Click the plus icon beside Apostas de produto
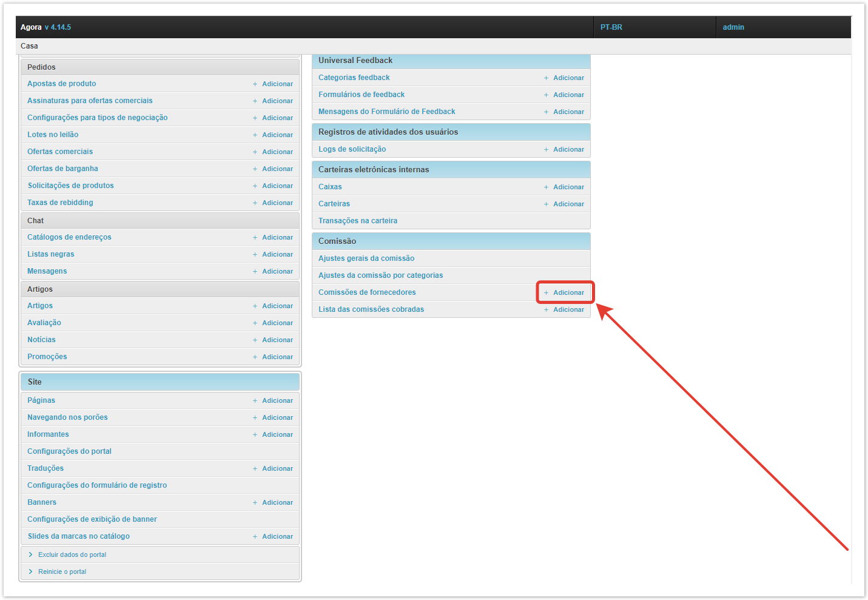The width and height of the screenshot is (868, 600). point(255,84)
